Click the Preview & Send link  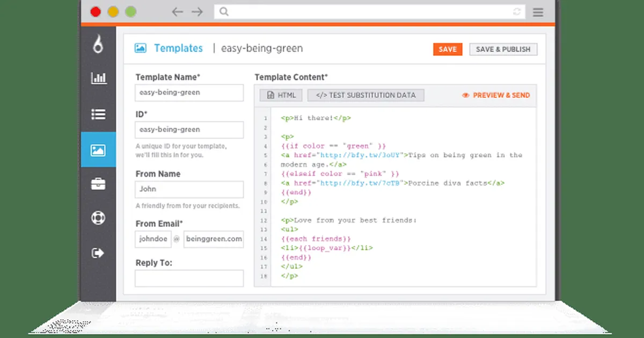pos(496,95)
